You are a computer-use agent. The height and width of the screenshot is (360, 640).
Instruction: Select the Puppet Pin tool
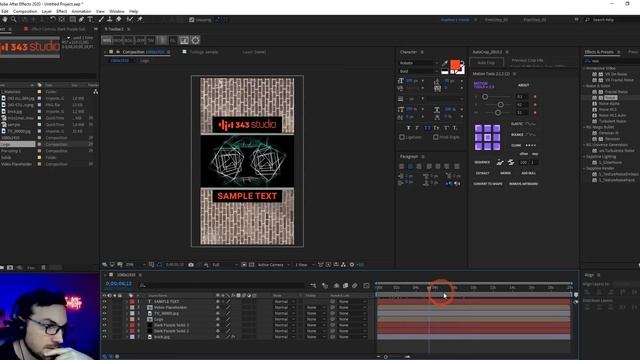[140, 19]
